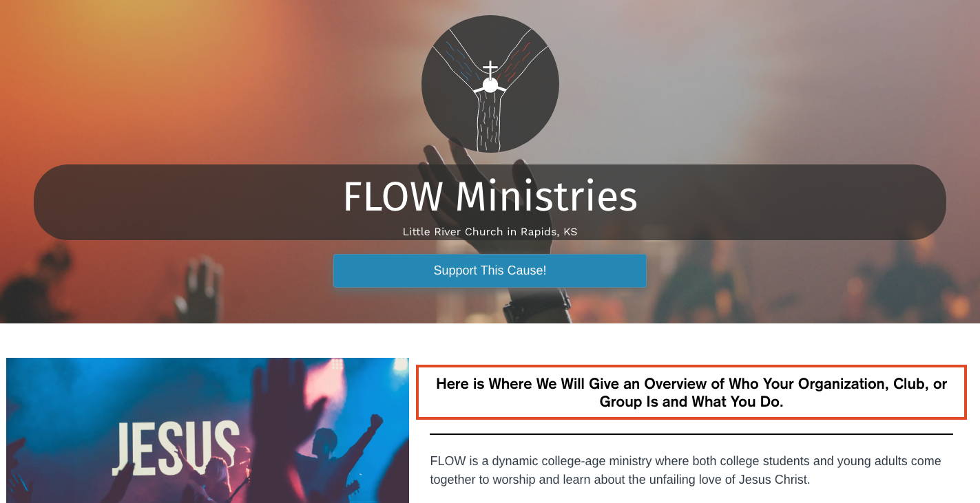
Task: Click the paragraph starting FLOW is a dynamic
Action: 685,470
